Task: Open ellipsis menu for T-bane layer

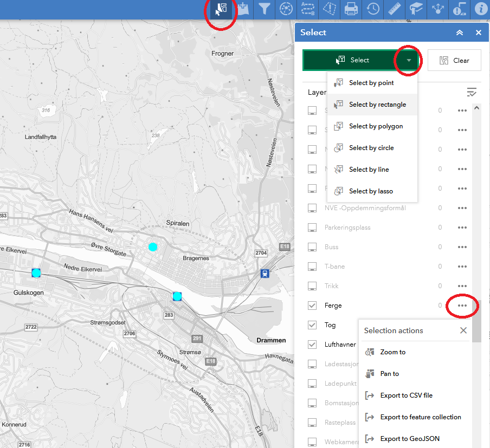Action: point(462,267)
